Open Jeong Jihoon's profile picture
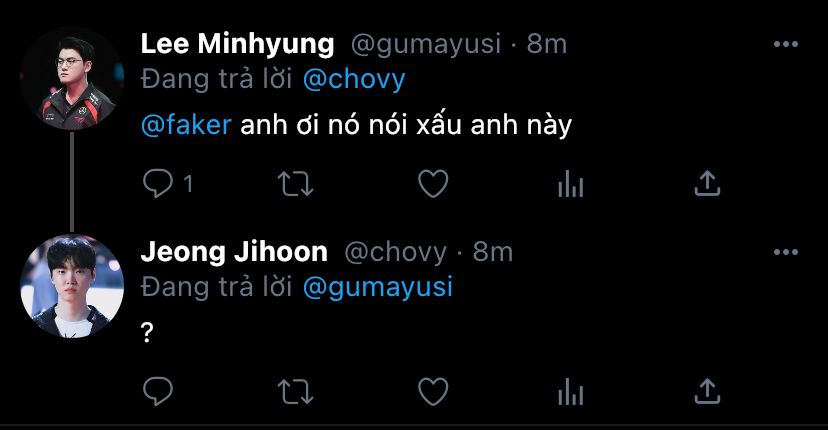828x430 pixels. pyautogui.click(x=72, y=286)
